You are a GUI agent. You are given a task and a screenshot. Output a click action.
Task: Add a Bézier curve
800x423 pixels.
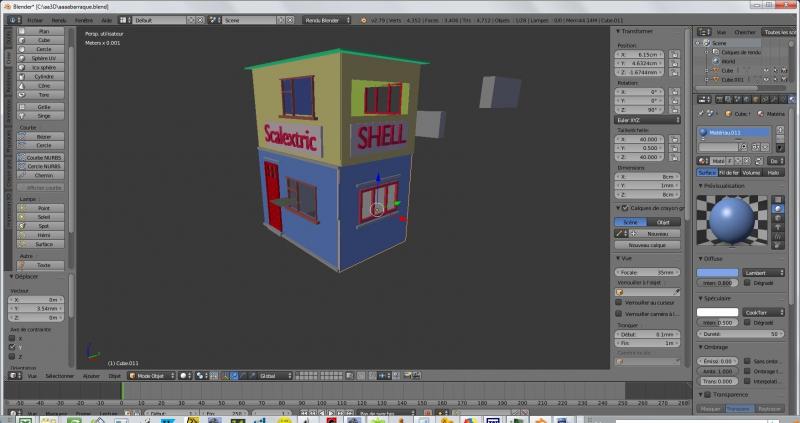pos(43,136)
